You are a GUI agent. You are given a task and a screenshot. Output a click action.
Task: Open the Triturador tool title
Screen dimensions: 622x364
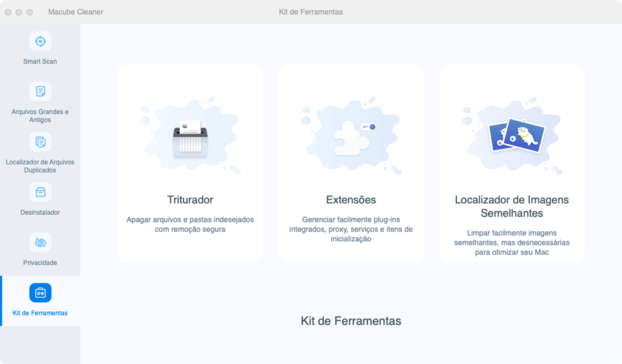tap(190, 200)
